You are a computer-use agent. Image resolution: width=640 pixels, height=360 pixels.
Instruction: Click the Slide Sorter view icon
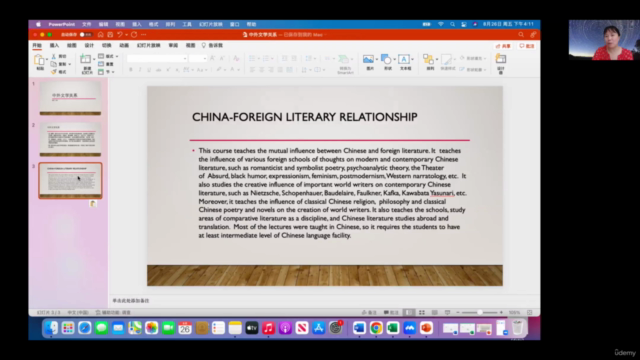point(422,312)
